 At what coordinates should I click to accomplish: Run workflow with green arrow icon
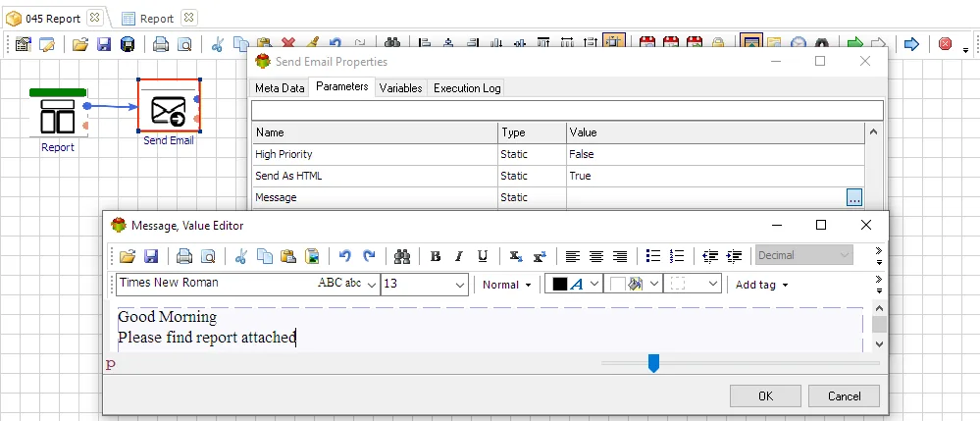pyautogui.click(x=854, y=44)
